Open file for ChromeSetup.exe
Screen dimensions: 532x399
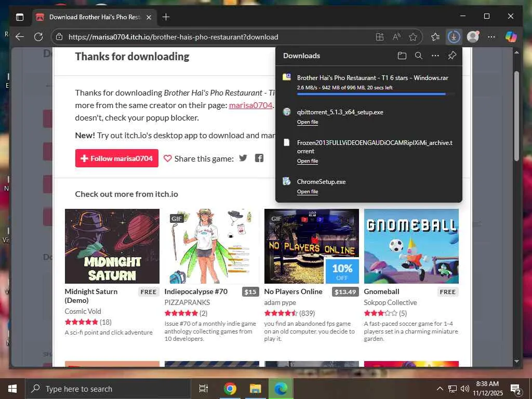308,192
